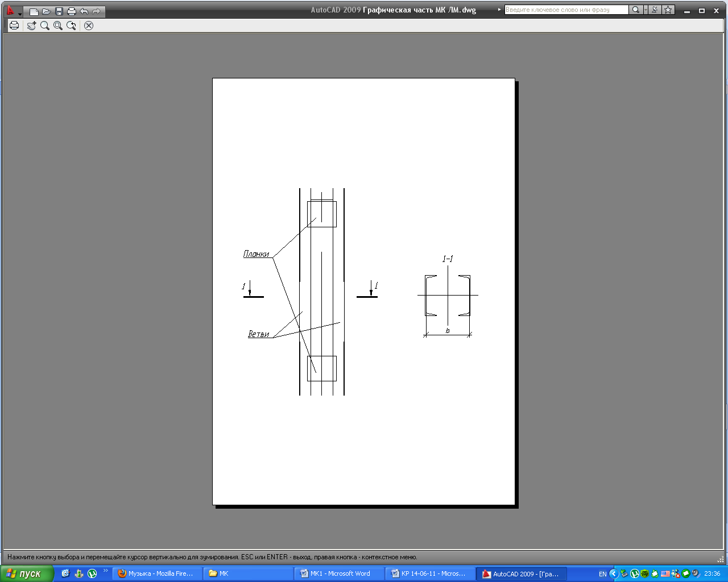Open the search options dropdown arrow

click(x=646, y=10)
